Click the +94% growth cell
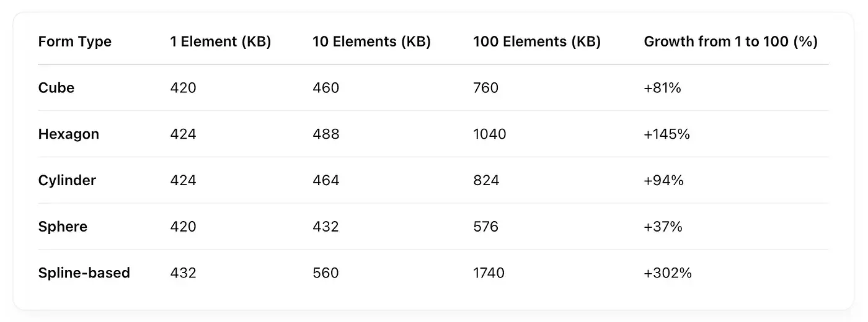The height and width of the screenshot is (322, 868). click(x=663, y=180)
